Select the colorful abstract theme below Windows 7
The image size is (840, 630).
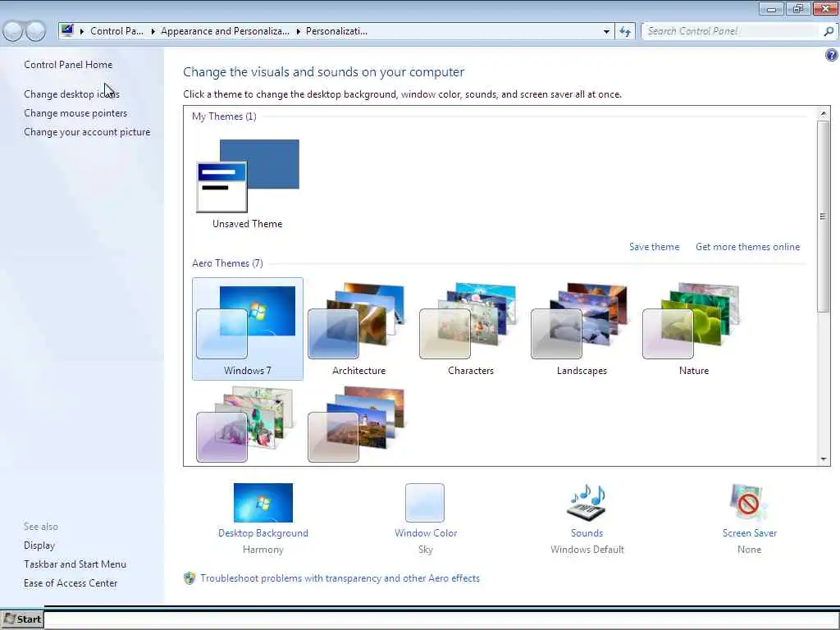point(245,424)
